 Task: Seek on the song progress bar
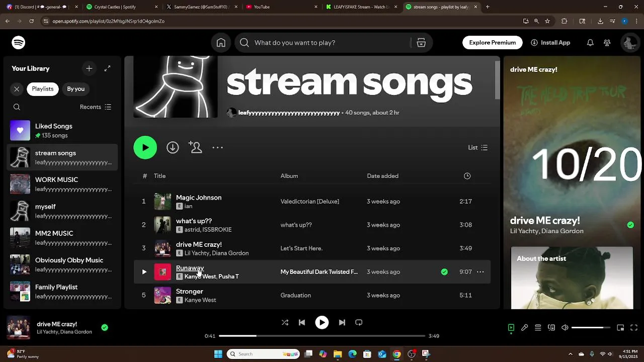tap(322, 336)
